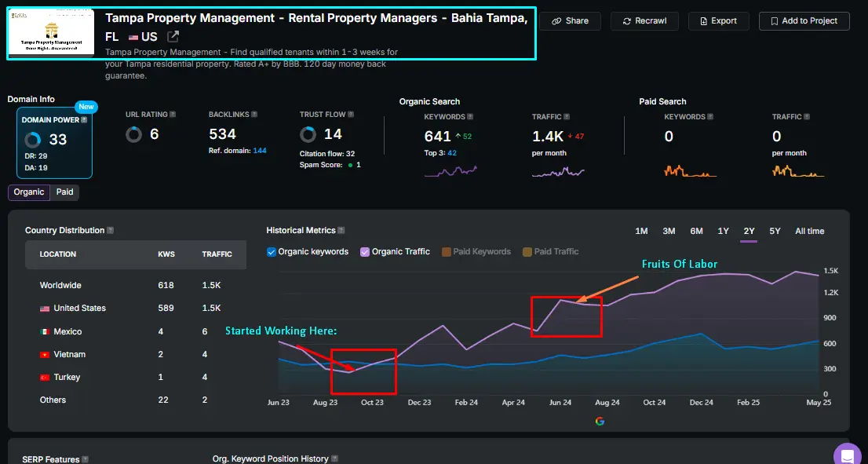Open the site via external link icon
The height and width of the screenshot is (464, 868).
(173, 37)
